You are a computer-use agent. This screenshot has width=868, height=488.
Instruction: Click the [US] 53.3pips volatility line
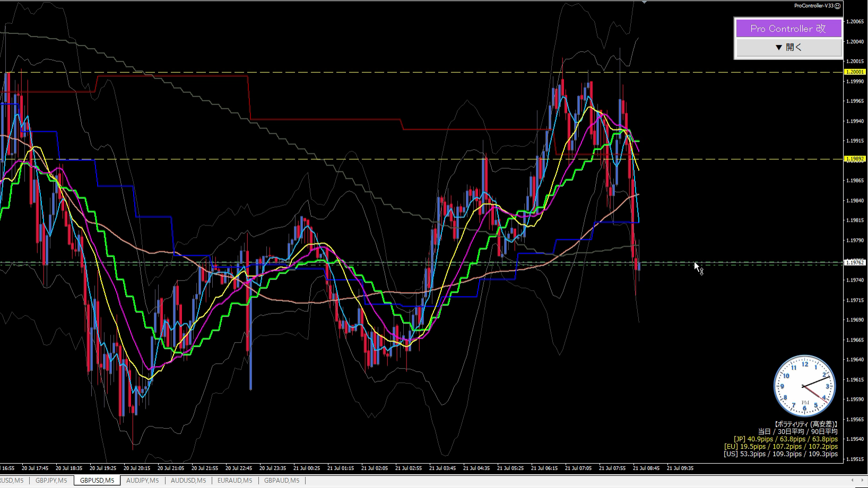click(x=781, y=454)
